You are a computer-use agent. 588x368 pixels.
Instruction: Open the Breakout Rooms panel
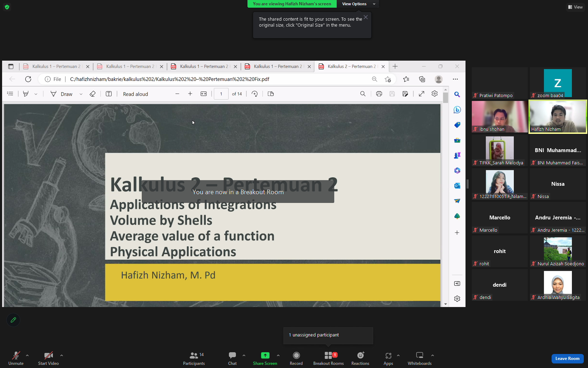pyautogui.click(x=328, y=358)
